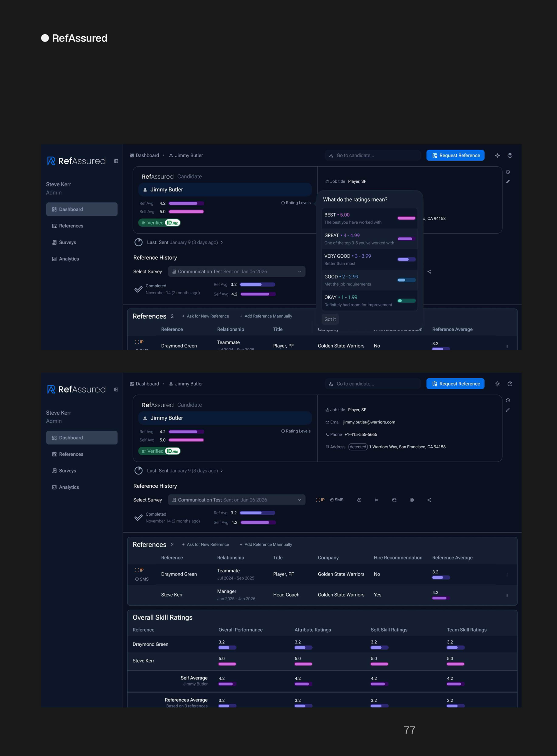Image resolution: width=557 pixels, height=756 pixels.
Task: Click the jimmy.butler@warriors.com email address
Action: click(369, 422)
